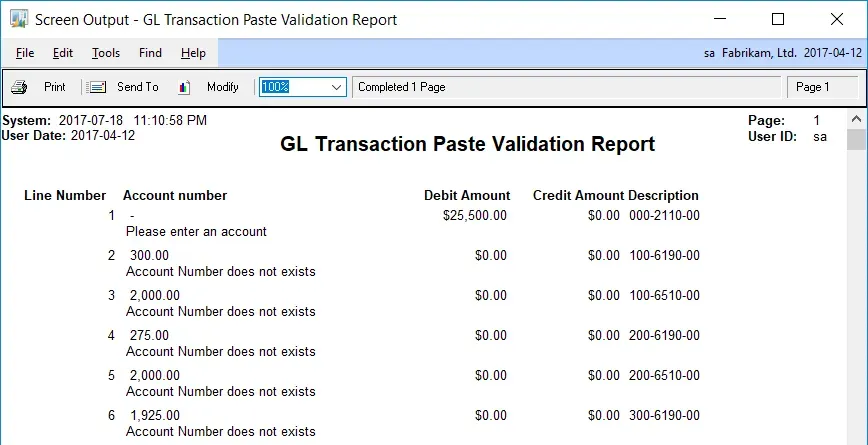
Task: Select the 100% zoom value field
Action: 292,87
